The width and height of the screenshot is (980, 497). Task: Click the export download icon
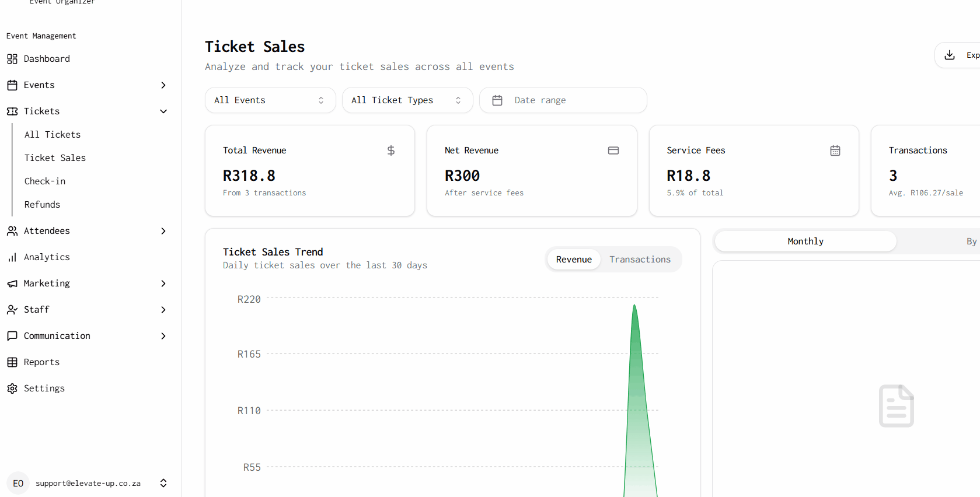(950, 55)
